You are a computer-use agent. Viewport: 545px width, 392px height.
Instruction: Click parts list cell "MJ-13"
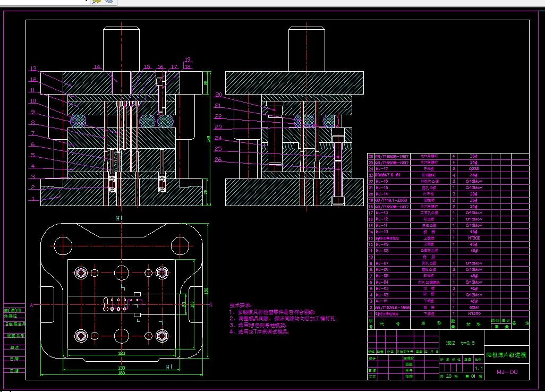click(x=381, y=212)
